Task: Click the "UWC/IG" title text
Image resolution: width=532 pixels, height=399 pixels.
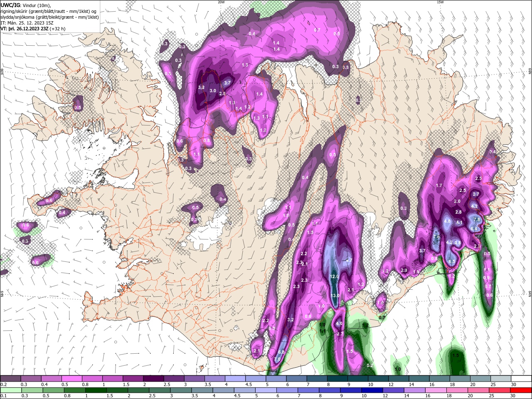Action: 10,5
